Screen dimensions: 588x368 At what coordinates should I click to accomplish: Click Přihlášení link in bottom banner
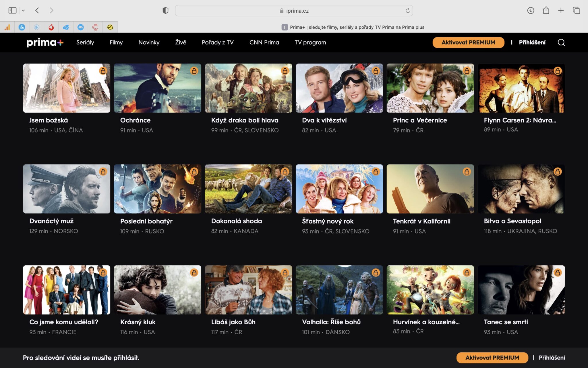click(552, 358)
